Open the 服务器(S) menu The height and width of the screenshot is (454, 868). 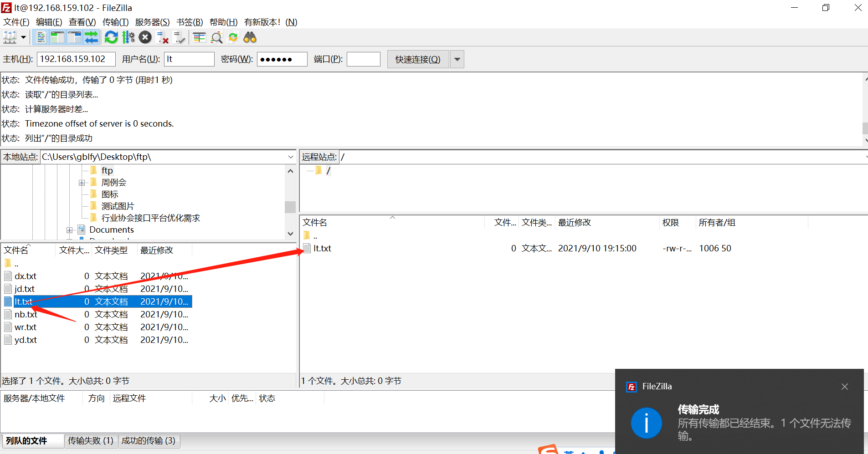pos(152,22)
